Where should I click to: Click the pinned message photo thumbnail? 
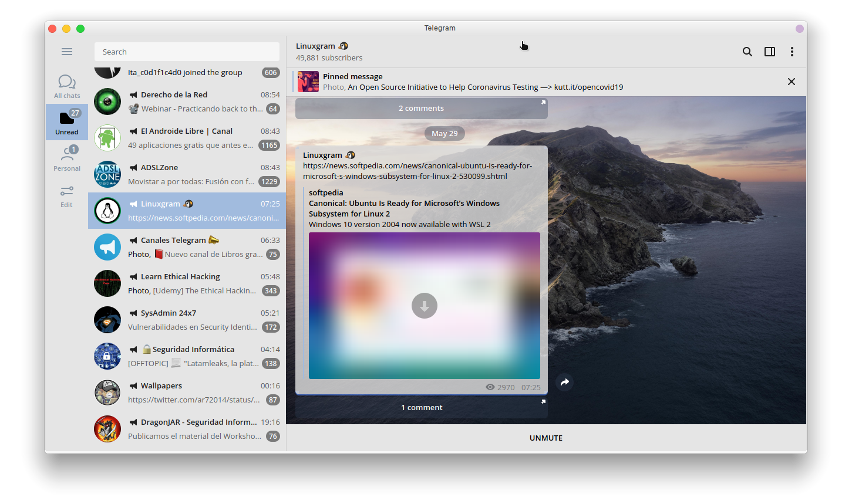308,82
